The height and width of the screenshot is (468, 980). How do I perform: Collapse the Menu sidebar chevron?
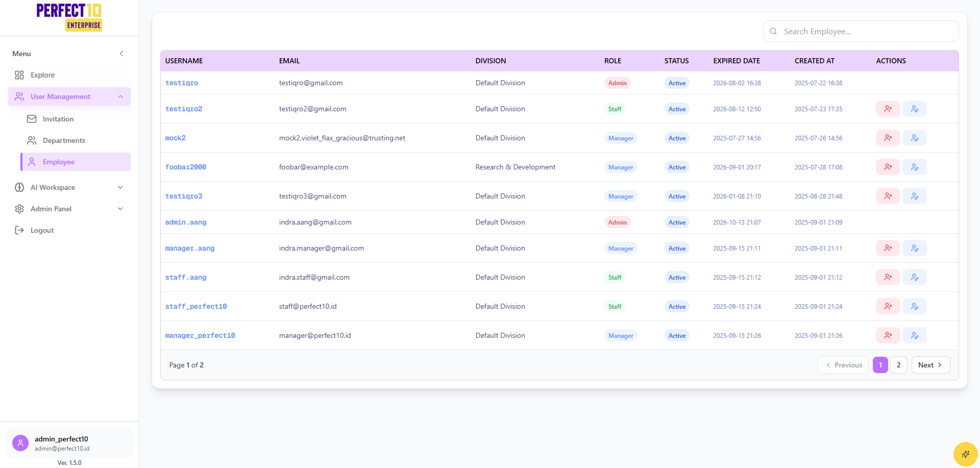tap(121, 54)
